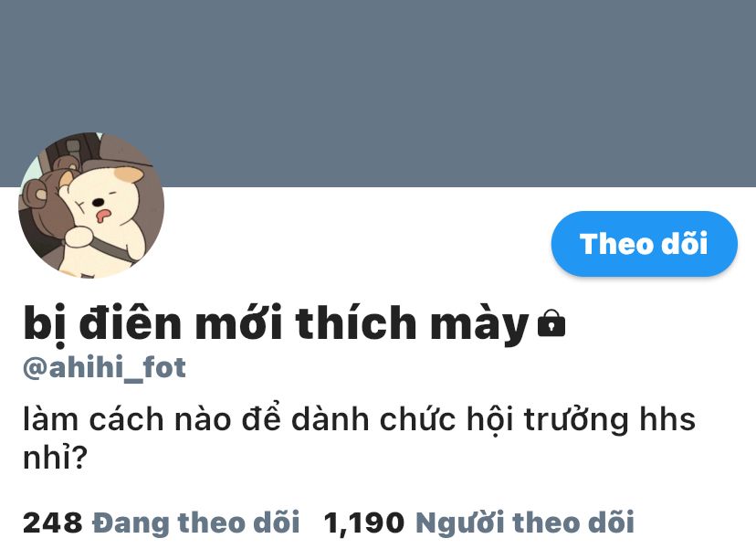This screenshot has width=756, height=549.
Task: Click the blue Theo dõi follow button
Action: pyautogui.click(x=644, y=244)
